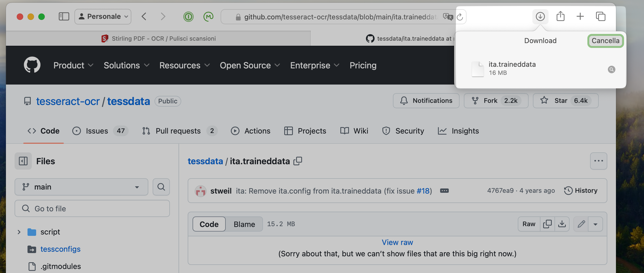The width and height of the screenshot is (644, 273).
Task: Open Raw file button
Action: point(529,224)
